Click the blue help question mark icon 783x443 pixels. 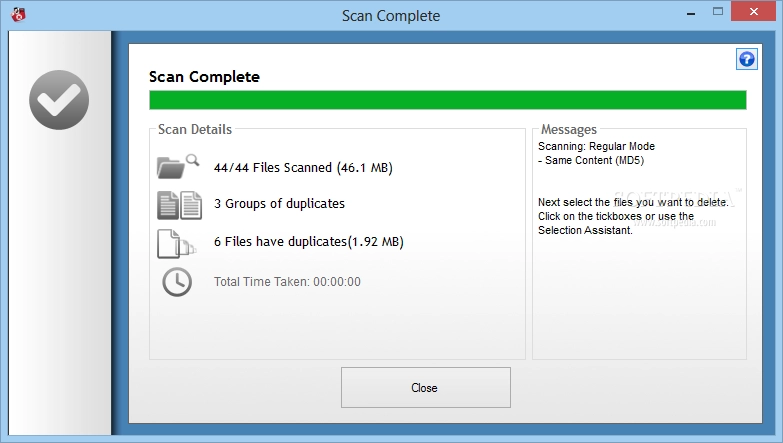point(747,59)
